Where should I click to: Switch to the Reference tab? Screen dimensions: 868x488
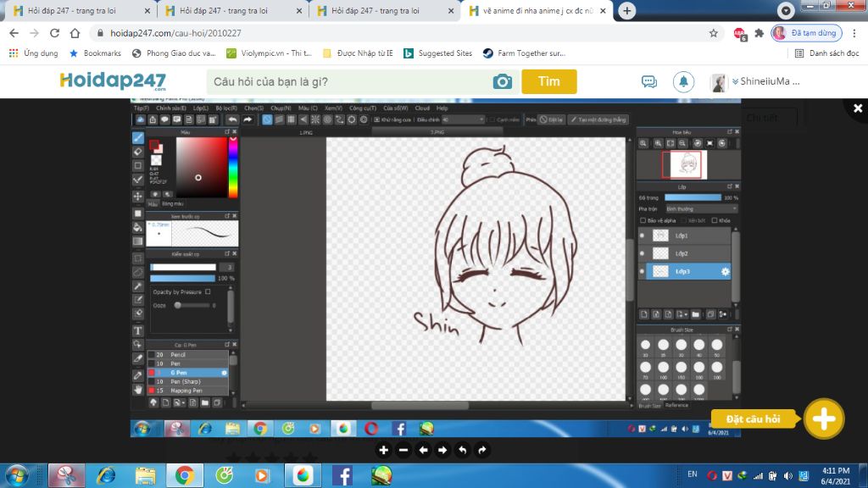[676, 406]
